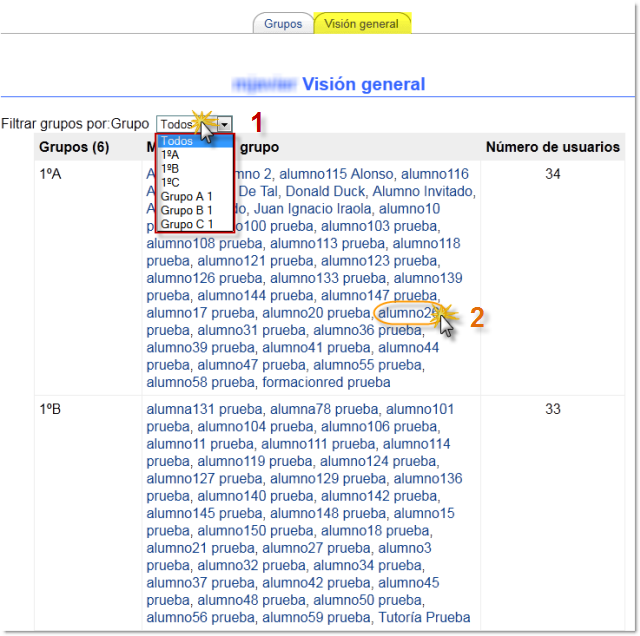This screenshot has width=640, height=636.
Task: Click the circled alumno26 link
Action: point(406,313)
